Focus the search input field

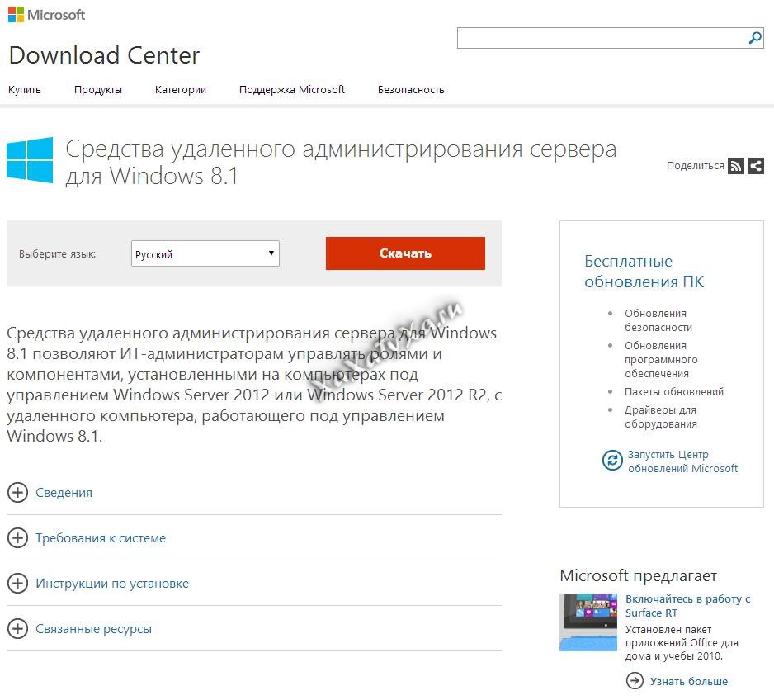pos(602,38)
